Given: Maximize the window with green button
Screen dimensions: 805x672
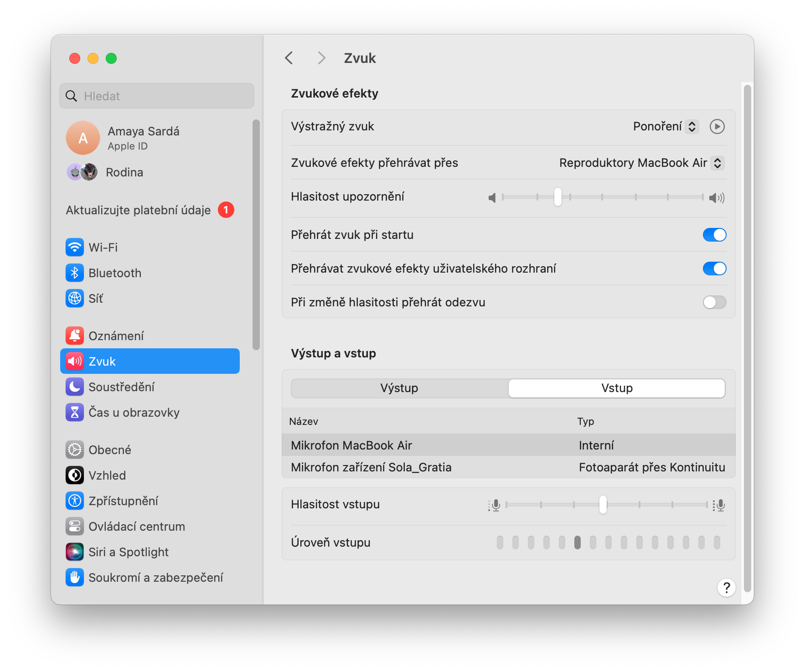Looking at the screenshot, I should [x=111, y=58].
